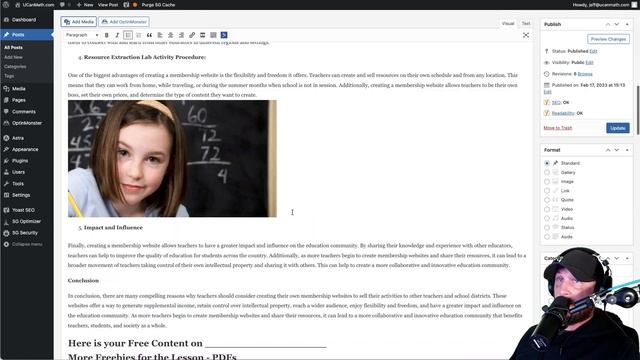Insert Read More tag
This screenshot has width=640, height=360.
202,35
